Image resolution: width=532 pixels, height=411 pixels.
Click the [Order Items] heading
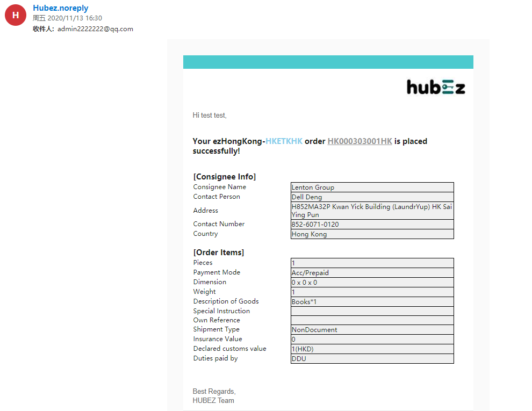219,253
